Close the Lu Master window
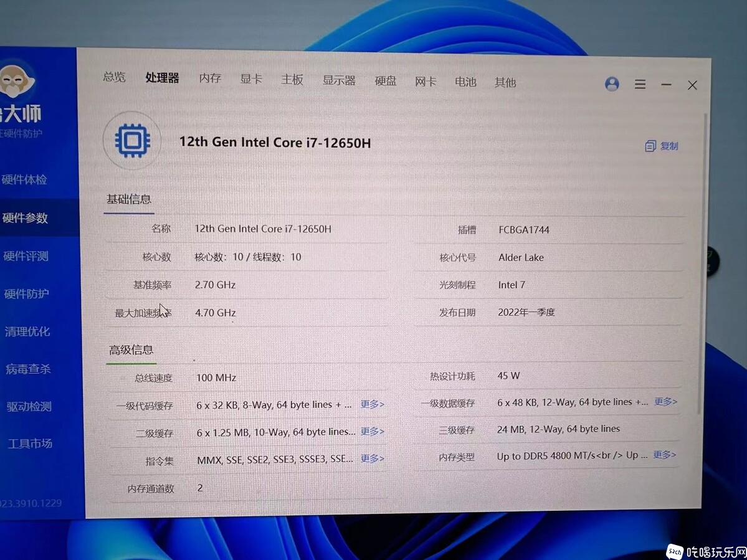 [x=692, y=85]
